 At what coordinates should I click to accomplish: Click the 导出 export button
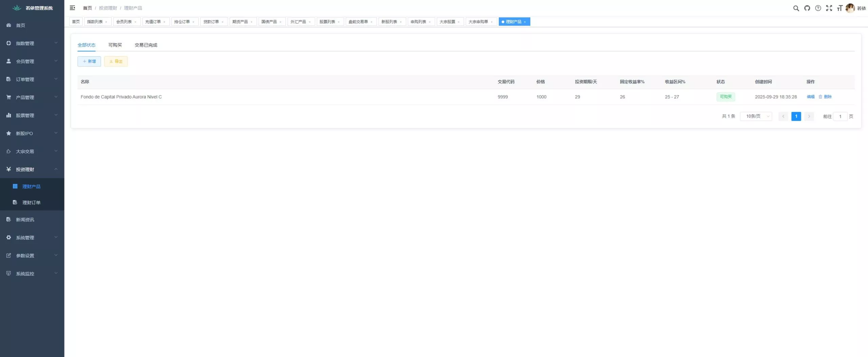(x=116, y=61)
